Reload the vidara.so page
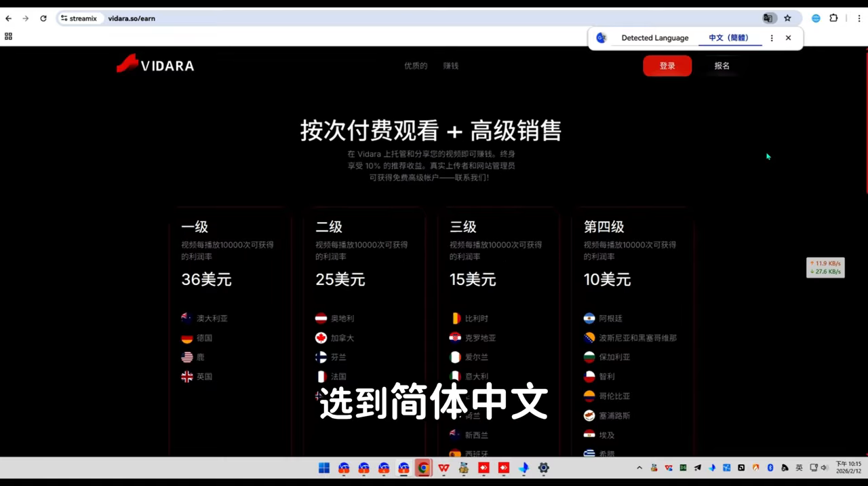The width and height of the screenshot is (868, 486). tap(43, 18)
